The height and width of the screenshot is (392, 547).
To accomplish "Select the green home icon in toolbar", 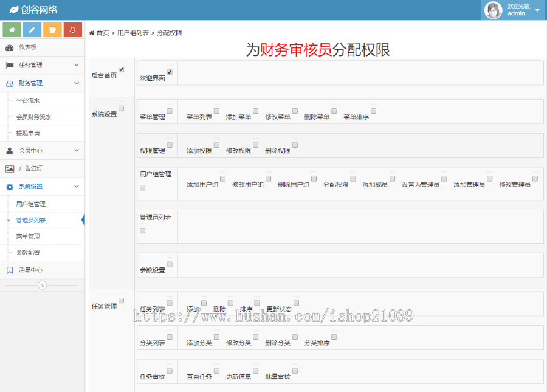I will click(x=12, y=29).
